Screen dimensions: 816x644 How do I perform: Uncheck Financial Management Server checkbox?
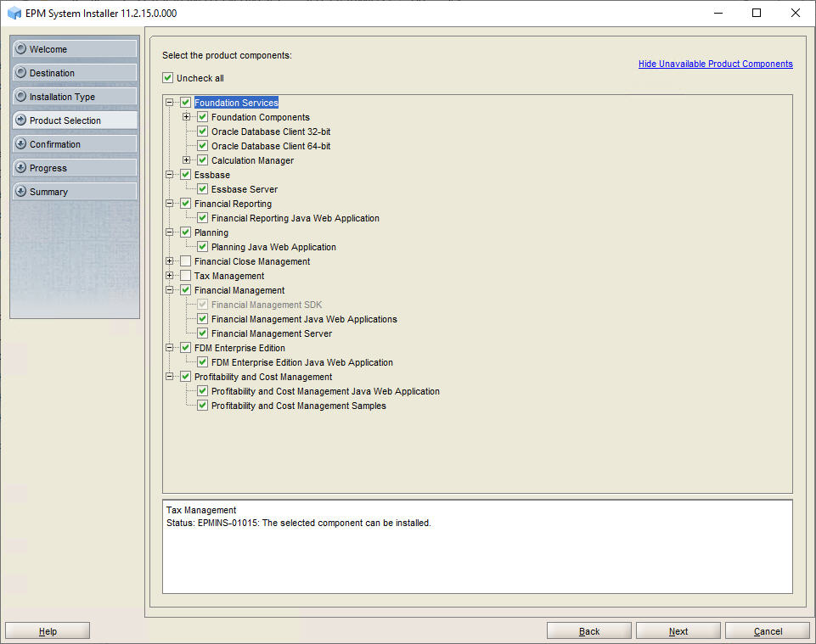click(x=203, y=333)
